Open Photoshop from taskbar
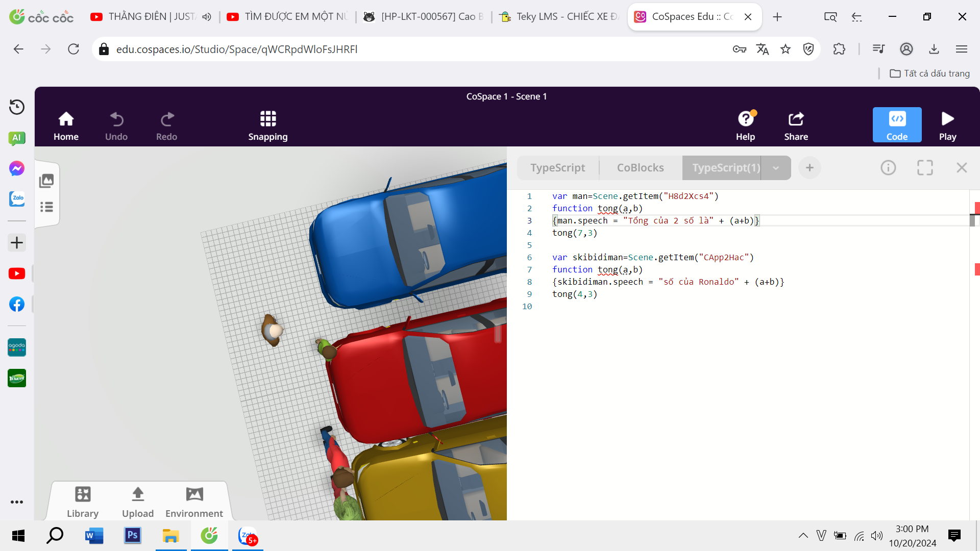The width and height of the screenshot is (980, 551). pos(133,536)
